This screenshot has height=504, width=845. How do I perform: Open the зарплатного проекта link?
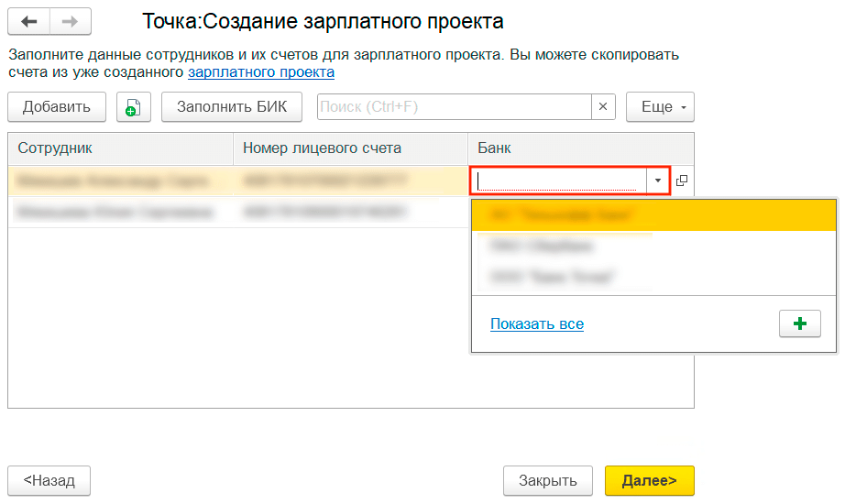coord(261,72)
